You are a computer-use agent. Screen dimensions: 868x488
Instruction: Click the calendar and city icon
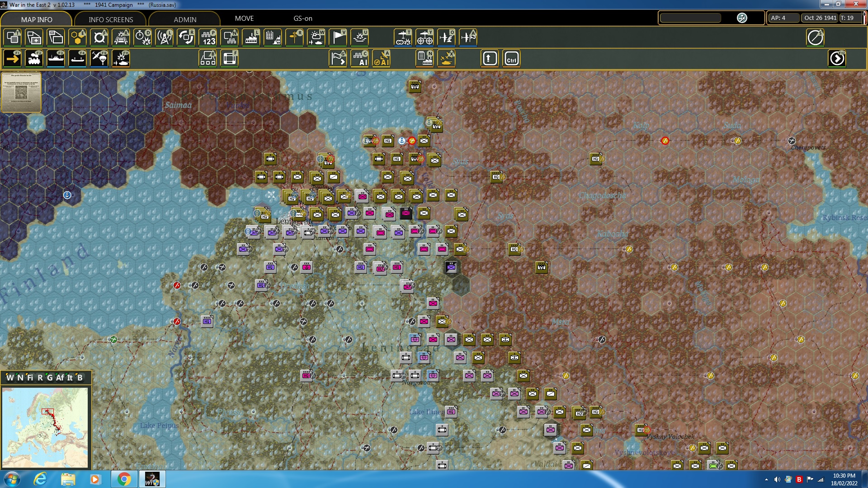[x=273, y=38]
